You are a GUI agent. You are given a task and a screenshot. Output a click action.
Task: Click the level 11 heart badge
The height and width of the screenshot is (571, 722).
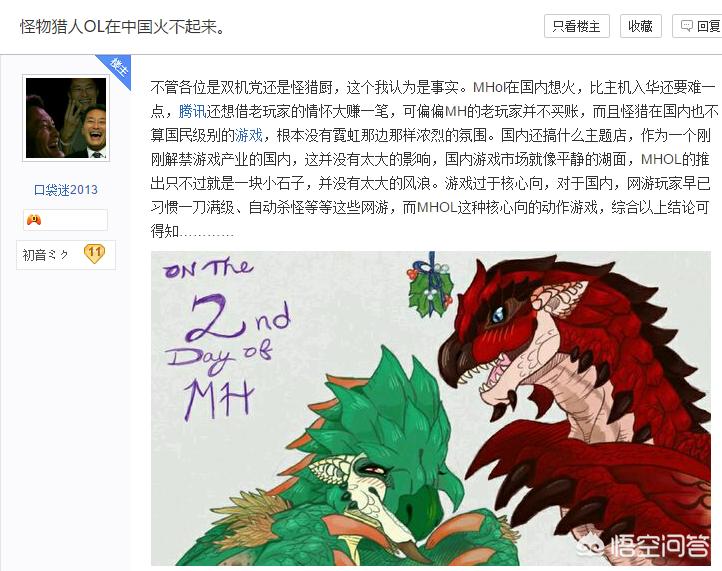(x=94, y=253)
